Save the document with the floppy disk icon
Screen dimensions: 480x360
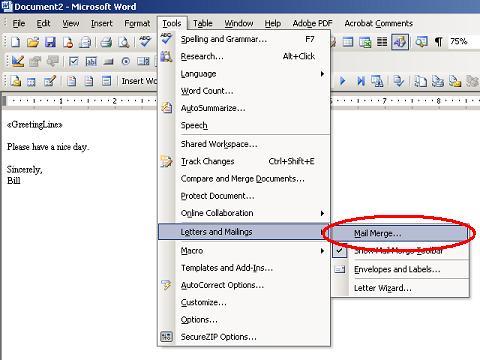pyautogui.click(x=50, y=42)
